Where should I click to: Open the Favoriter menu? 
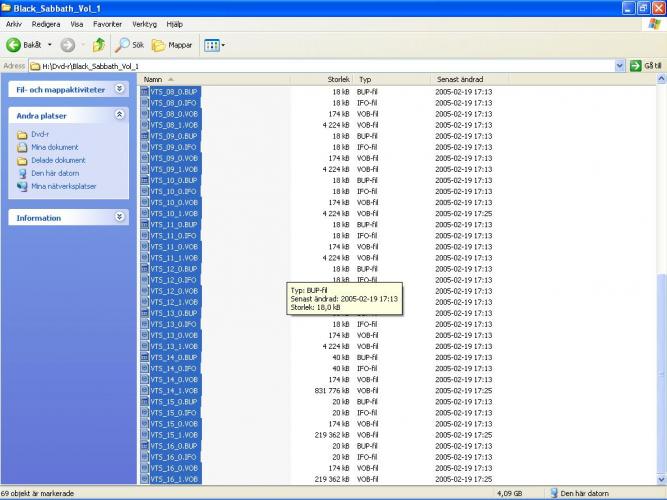[107, 23]
